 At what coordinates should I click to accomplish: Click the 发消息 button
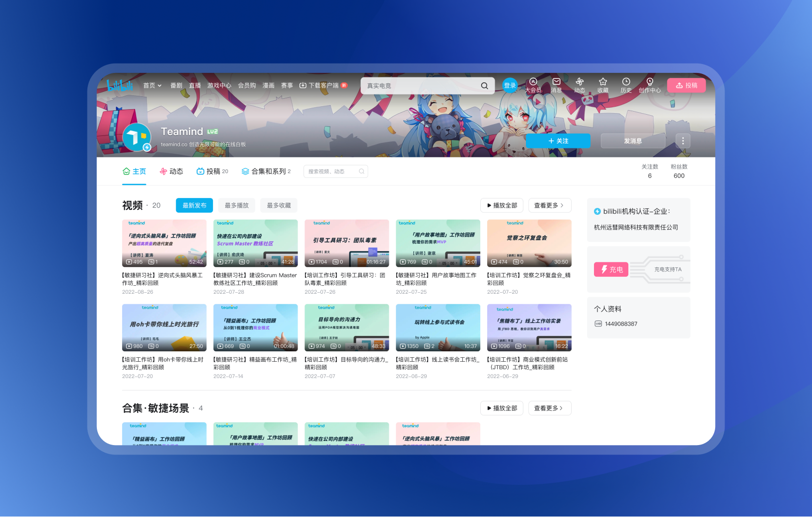pos(633,141)
